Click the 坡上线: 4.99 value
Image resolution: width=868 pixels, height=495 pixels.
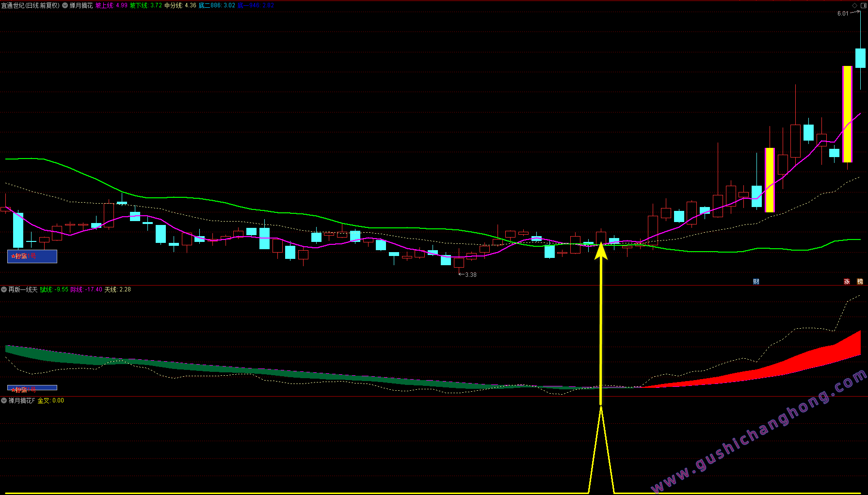tap(112, 5)
